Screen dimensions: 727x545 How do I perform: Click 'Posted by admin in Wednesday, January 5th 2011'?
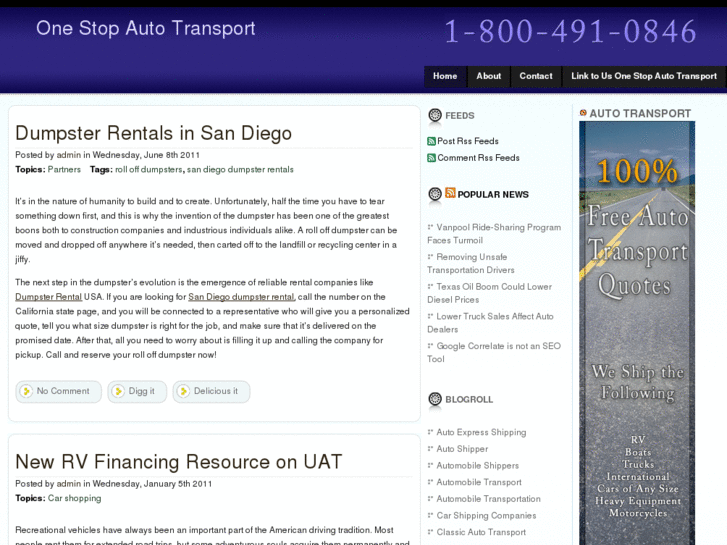point(114,484)
